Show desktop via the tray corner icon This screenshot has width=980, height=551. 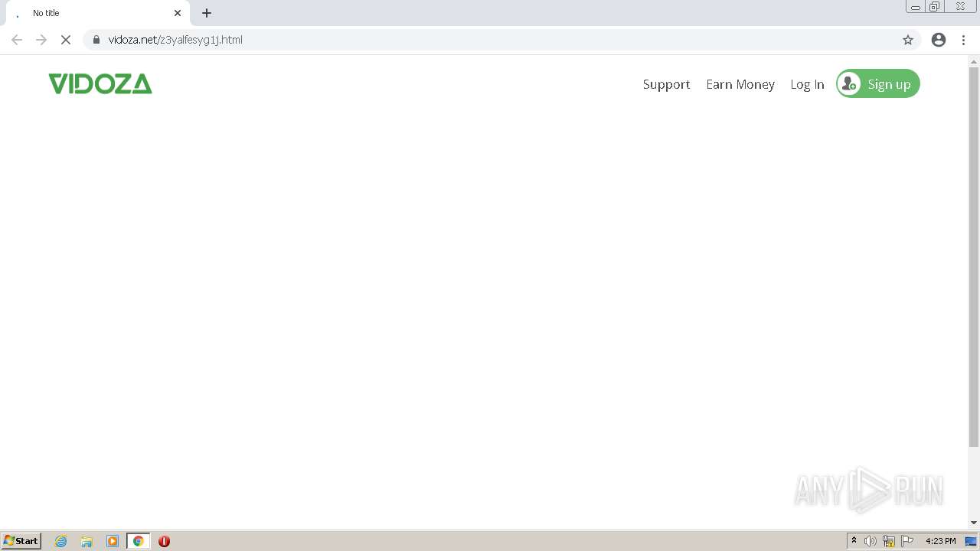(x=971, y=541)
